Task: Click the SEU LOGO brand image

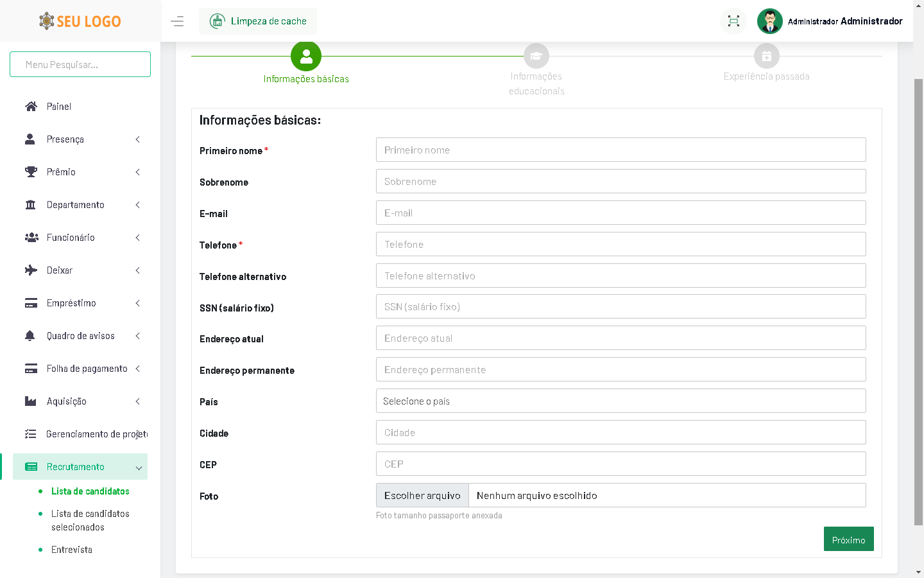Action: coord(80,21)
